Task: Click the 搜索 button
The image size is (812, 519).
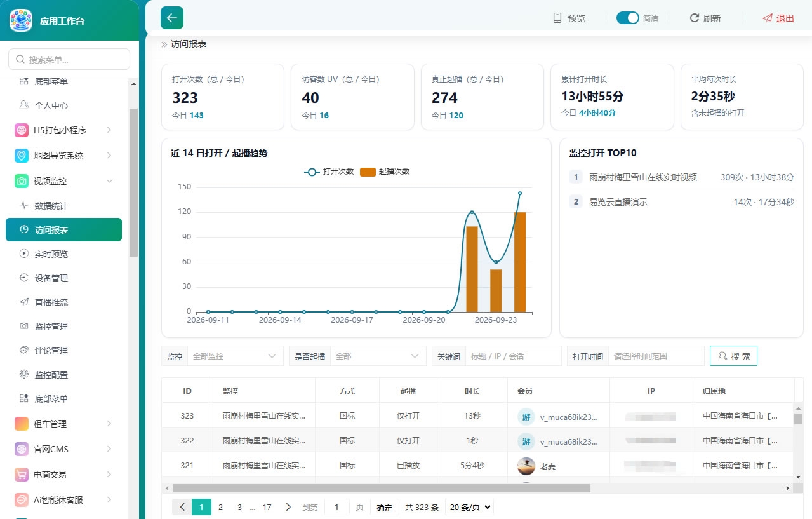Action: tap(733, 356)
